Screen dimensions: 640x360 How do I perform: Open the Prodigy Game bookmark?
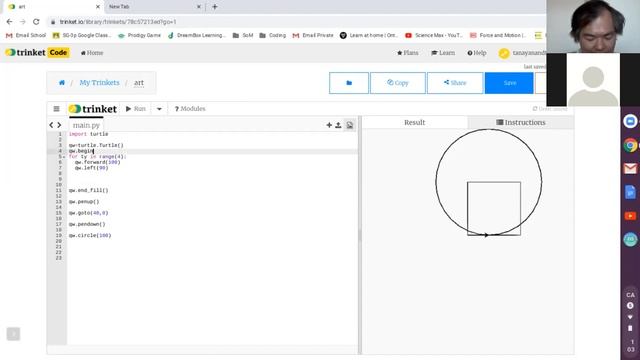click(140, 36)
